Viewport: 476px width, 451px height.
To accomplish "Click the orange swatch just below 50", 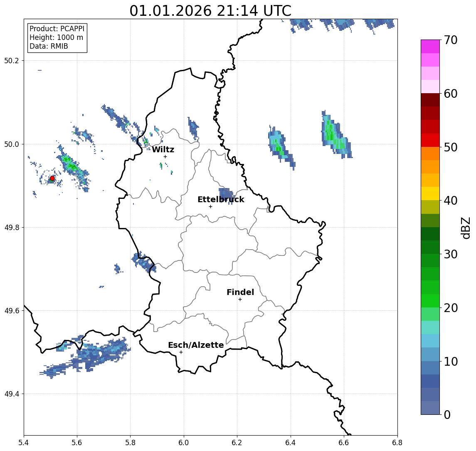I will point(430,154).
